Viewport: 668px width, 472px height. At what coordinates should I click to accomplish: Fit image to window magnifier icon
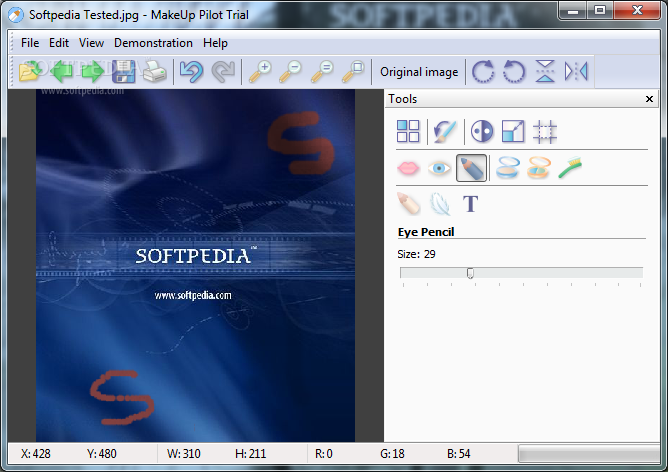point(353,71)
